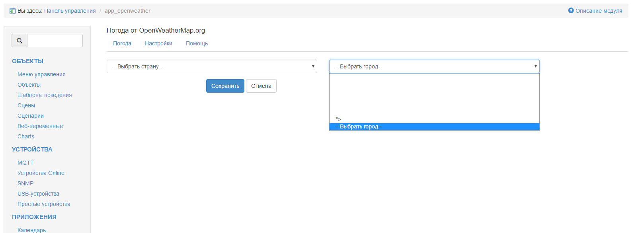Focus the sidebar search input field

55,41
